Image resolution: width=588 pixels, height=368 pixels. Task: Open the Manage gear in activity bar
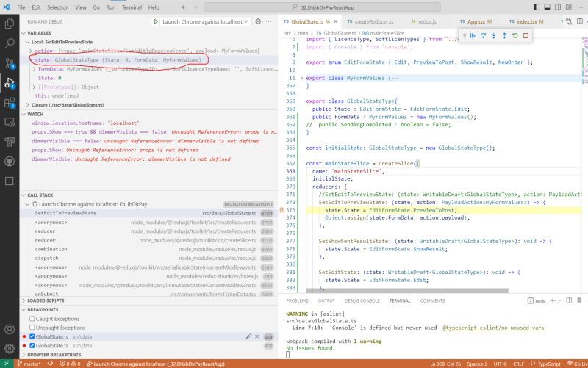click(x=10, y=348)
